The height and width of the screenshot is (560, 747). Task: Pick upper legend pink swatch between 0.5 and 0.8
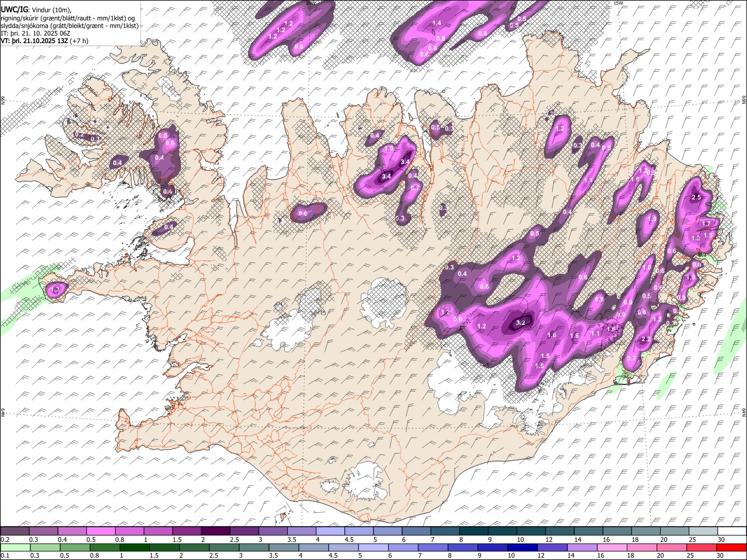[x=101, y=531]
